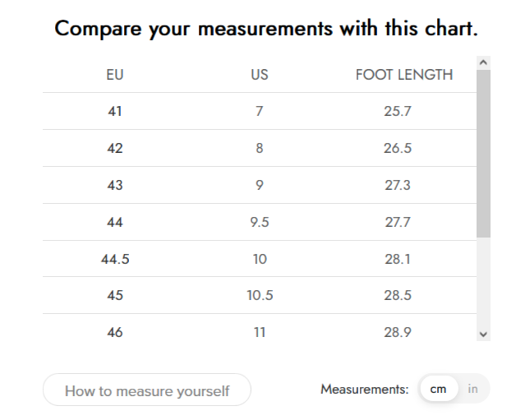
Task: Switch measurements to cm
Action: (x=438, y=390)
